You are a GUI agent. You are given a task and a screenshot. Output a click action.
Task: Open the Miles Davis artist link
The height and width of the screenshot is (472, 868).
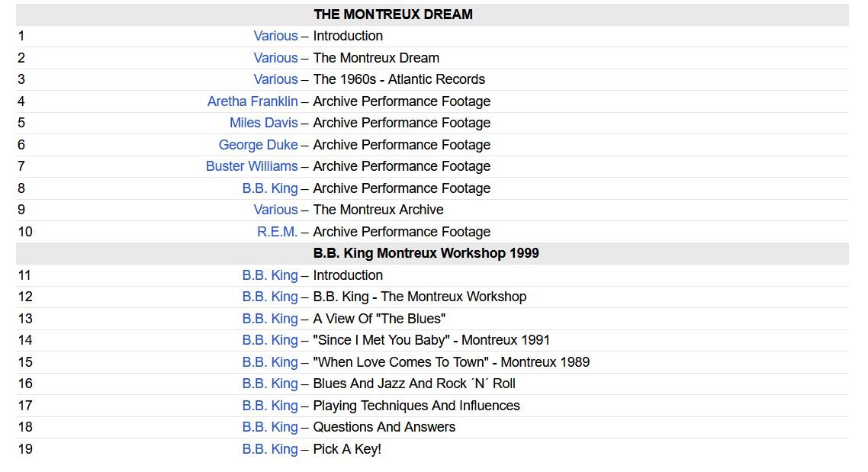tap(263, 123)
